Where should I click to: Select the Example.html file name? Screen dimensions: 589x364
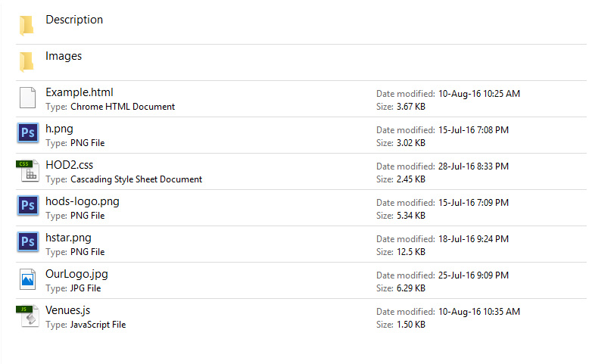(79, 92)
